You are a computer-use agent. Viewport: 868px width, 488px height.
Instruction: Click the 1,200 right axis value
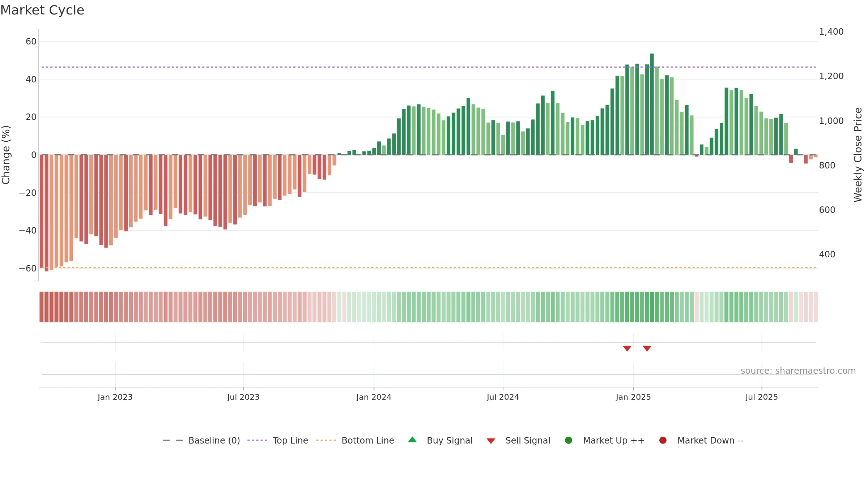click(x=831, y=76)
